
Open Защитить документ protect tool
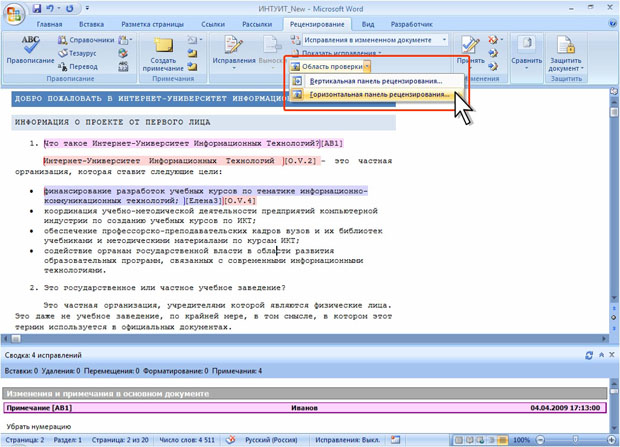(x=566, y=53)
